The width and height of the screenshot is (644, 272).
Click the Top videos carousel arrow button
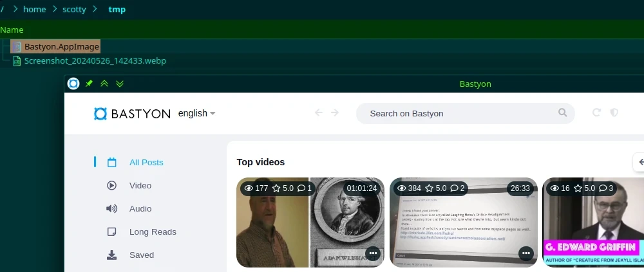point(639,163)
